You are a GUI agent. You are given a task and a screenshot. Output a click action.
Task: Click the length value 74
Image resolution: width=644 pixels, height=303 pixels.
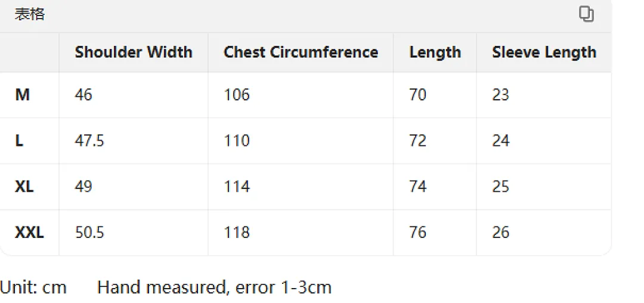(417, 187)
